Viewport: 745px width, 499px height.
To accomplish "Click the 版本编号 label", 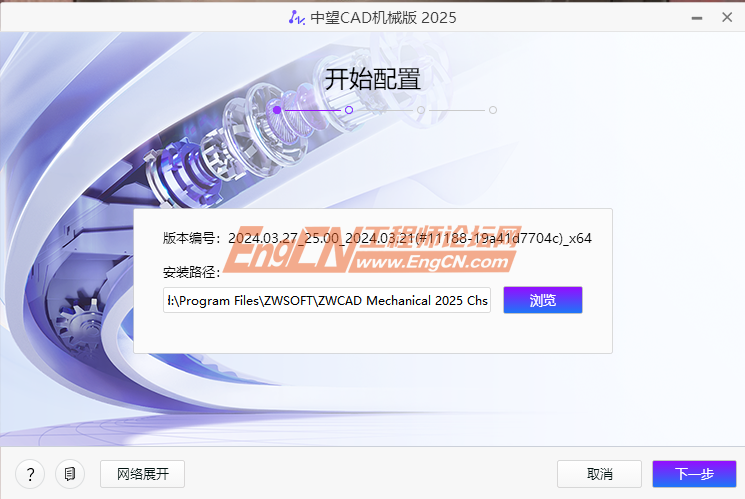I will point(191,238).
